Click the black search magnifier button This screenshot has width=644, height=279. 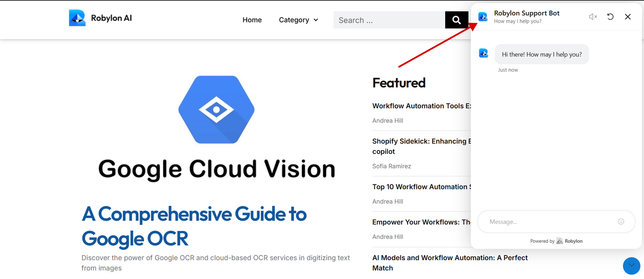(x=456, y=20)
